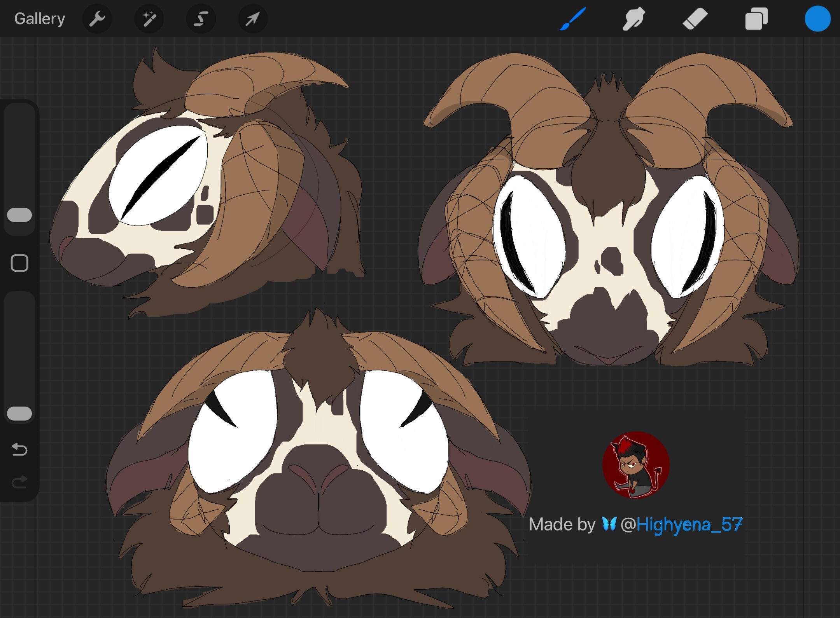Click the brush size slider handle
This screenshot has width=840, height=618.
click(x=19, y=215)
